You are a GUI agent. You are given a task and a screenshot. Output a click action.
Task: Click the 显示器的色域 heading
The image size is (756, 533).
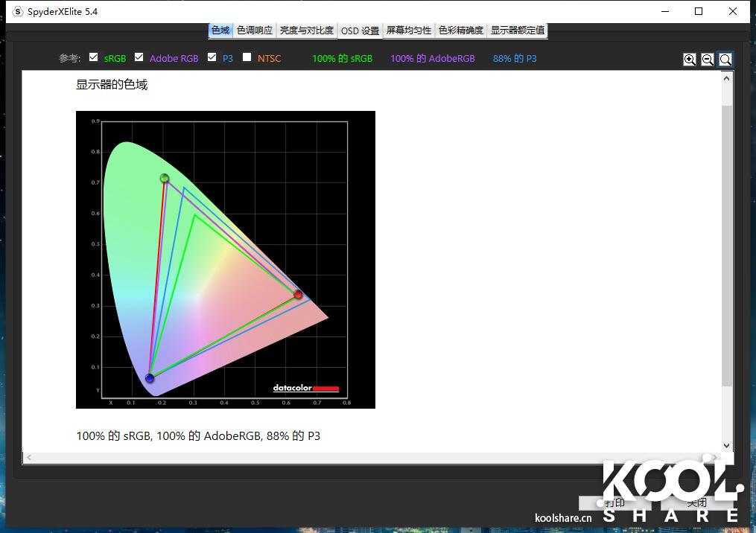click(112, 85)
